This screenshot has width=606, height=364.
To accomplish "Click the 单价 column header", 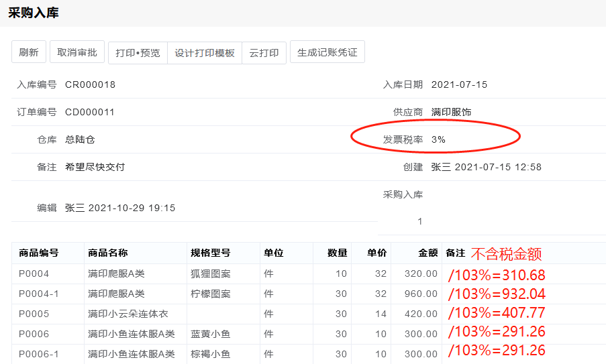I will pos(376,253).
